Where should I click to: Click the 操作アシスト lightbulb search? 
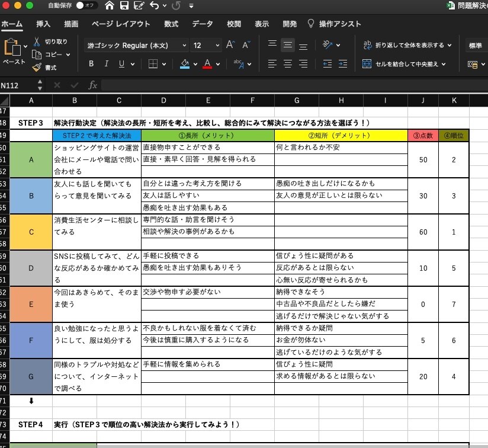334,24
